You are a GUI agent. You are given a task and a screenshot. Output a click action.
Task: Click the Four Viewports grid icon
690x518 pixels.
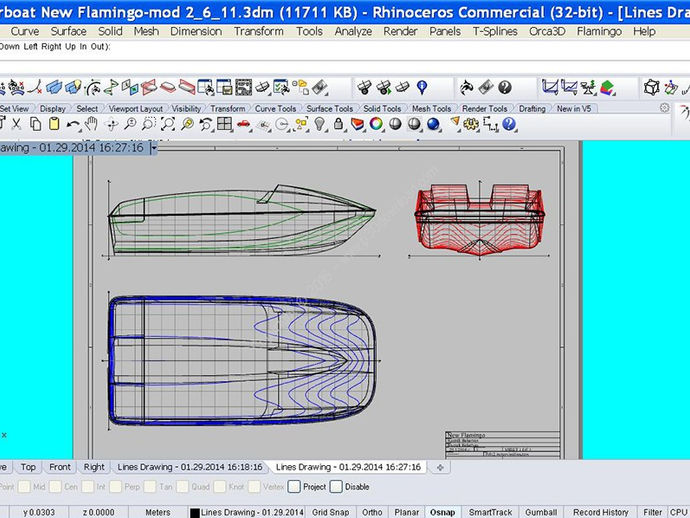(x=224, y=124)
